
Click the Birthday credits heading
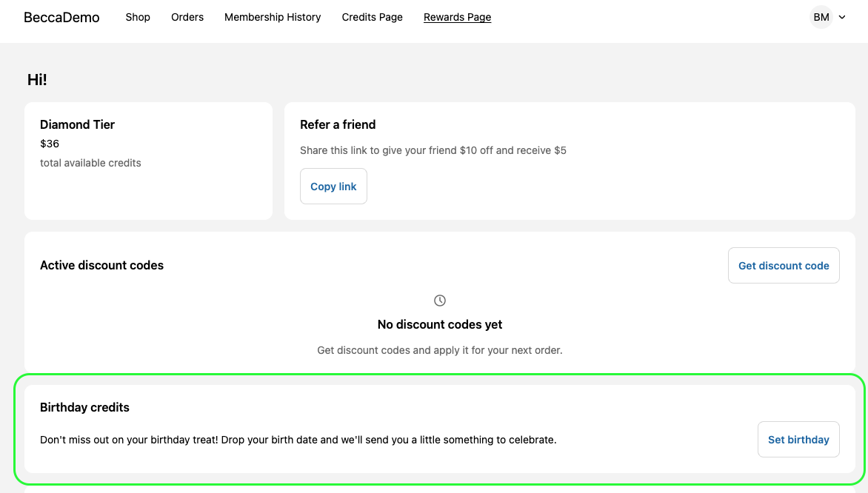[84, 407]
